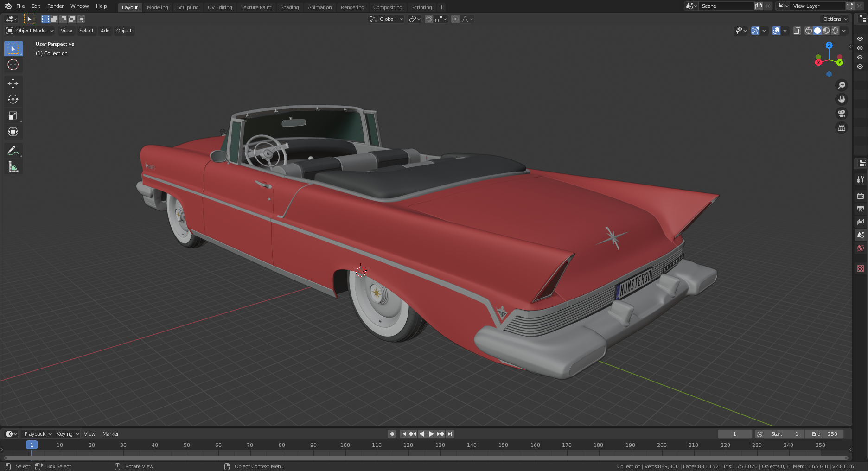Choose the Rotate tool
The image size is (868, 471).
point(13,100)
